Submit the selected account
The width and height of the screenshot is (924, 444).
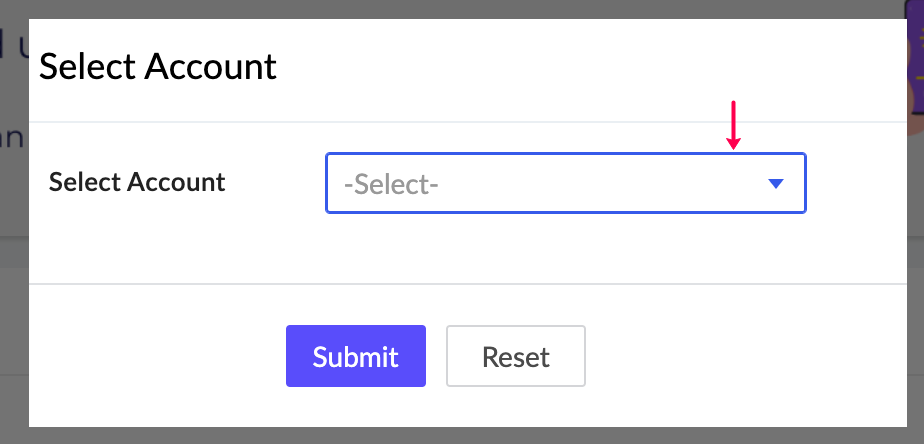coord(356,356)
